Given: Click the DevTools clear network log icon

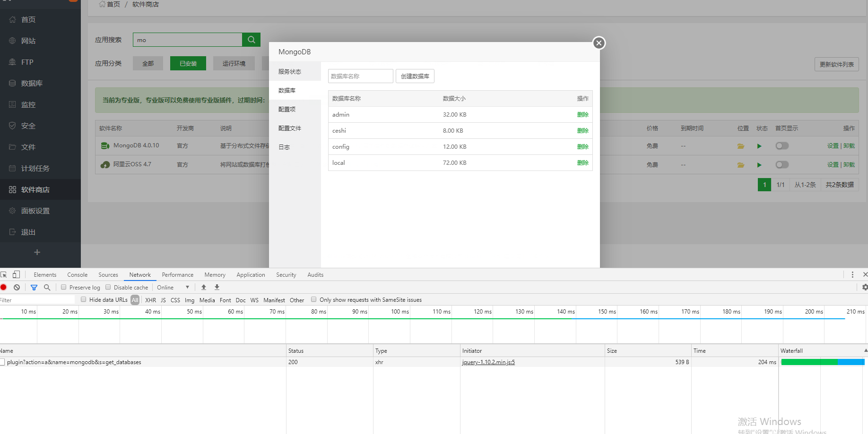Looking at the screenshot, I should 17,287.
